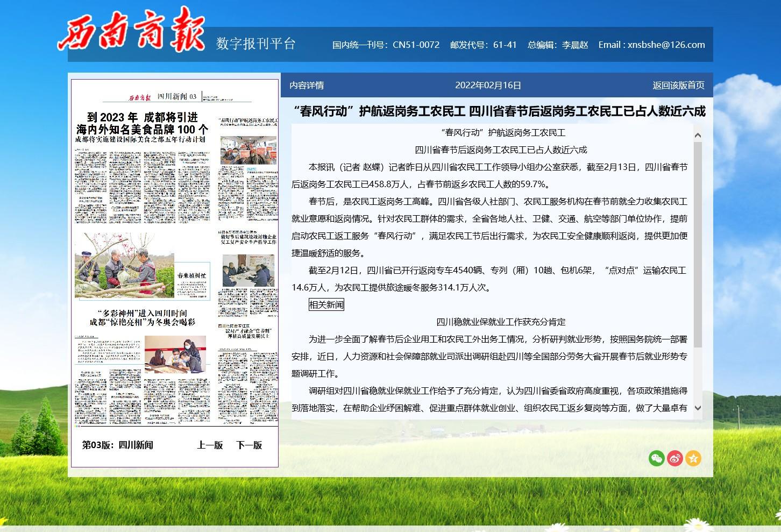781x532 pixels.
Task: Click the 相关新闻 boxed label
Action: click(x=326, y=304)
